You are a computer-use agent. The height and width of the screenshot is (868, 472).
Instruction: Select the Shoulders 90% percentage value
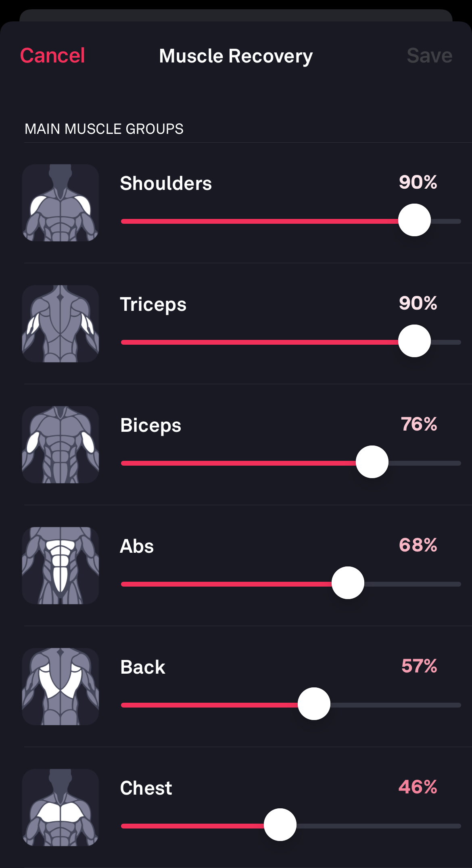(418, 182)
